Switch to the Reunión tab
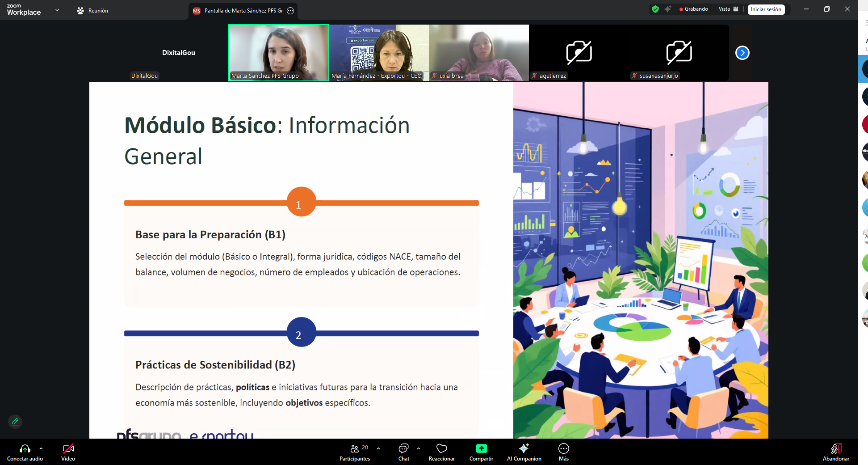This screenshot has width=868, height=465. coord(92,10)
